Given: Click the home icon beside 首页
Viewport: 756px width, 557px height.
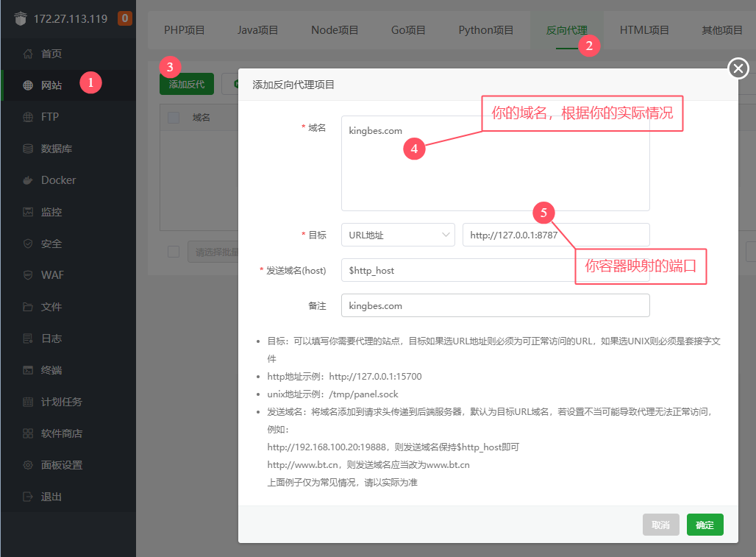Looking at the screenshot, I should click(x=28, y=54).
